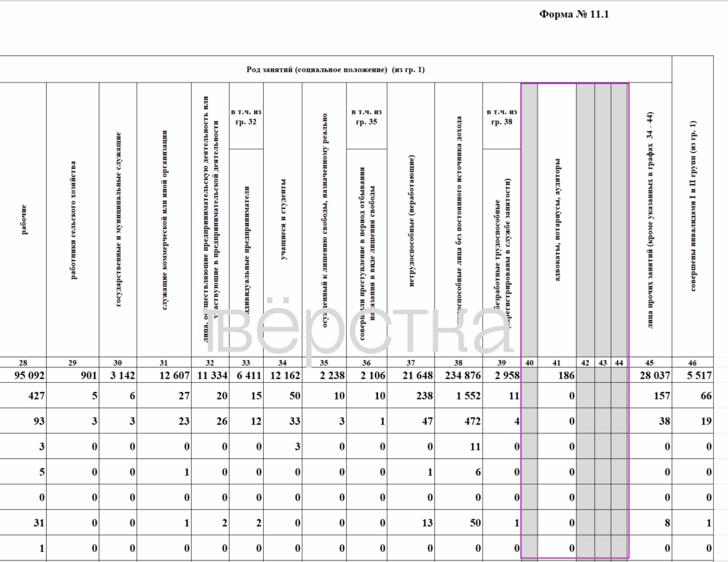Image resolution: width=728 pixels, height=562 pixels.
Task: Click the 'адвокаты, нотариусы, аудиторы' column header
Action: (557, 220)
